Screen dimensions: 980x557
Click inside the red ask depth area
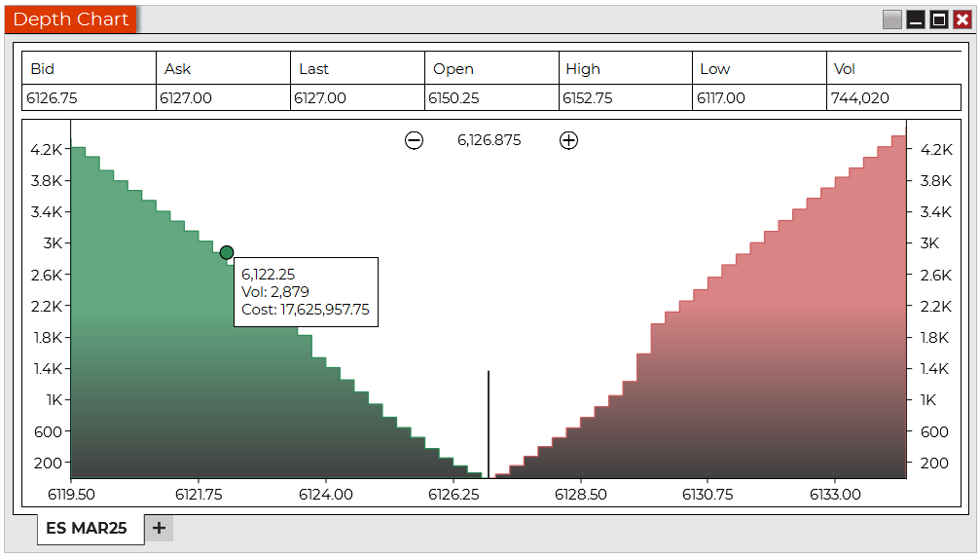pos(781,375)
